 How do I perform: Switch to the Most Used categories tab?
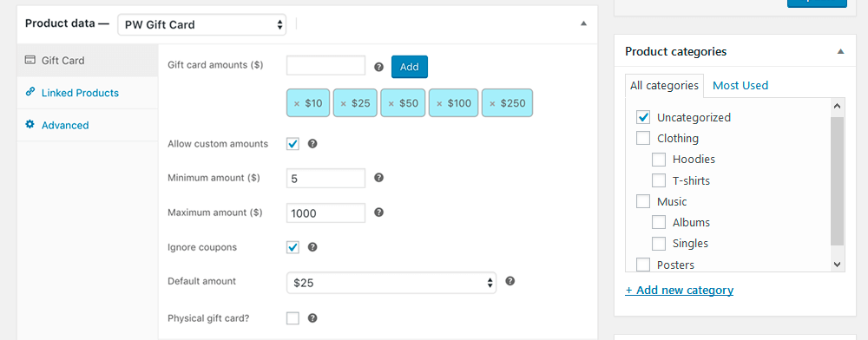click(x=740, y=85)
